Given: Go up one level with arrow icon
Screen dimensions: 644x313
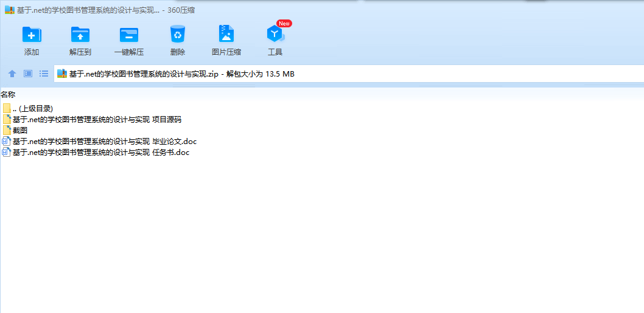Looking at the screenshot, I should [12, 74].
